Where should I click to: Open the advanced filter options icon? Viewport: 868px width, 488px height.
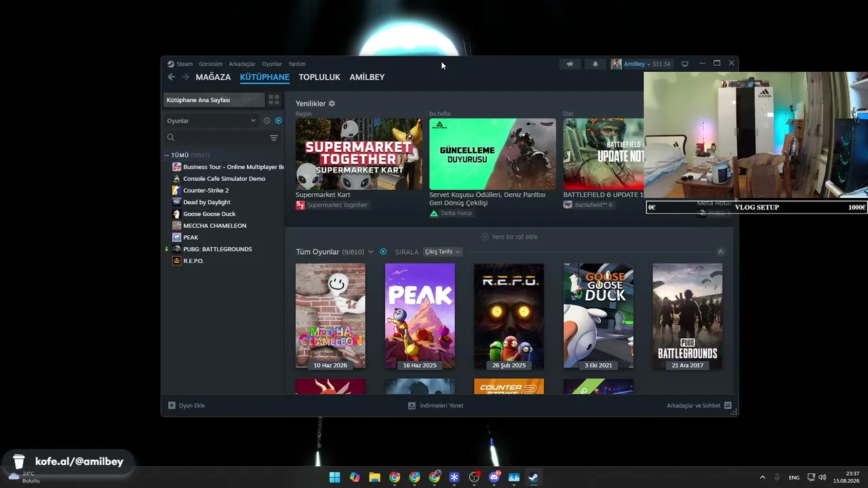(x=274, y=138)
